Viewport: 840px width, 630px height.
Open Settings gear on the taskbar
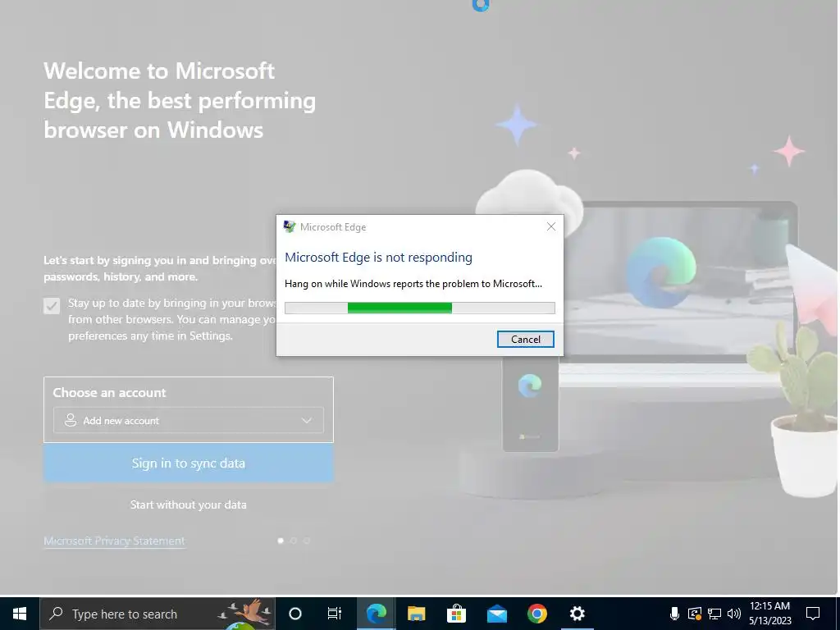click(577, 614)
